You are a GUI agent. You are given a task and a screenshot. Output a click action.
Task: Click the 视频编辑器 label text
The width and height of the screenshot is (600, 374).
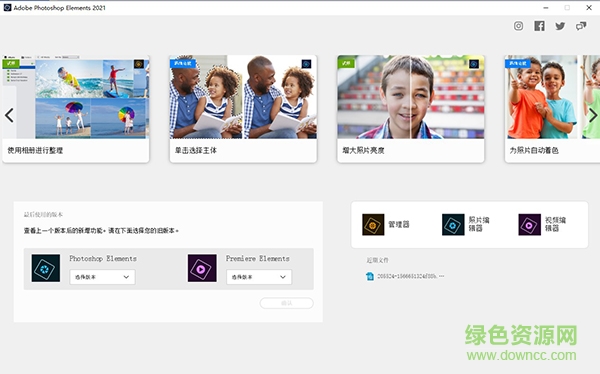[555, 224]
